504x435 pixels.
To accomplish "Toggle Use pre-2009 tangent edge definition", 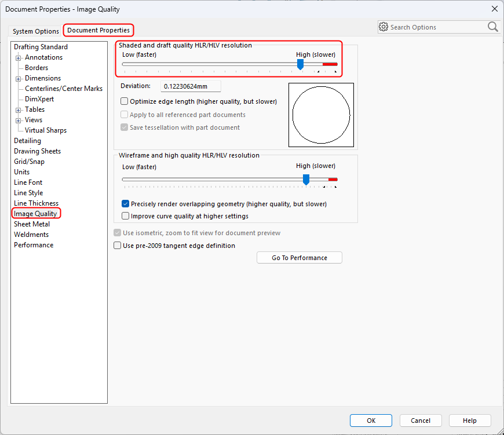I will pyautogui.click(x=118, y=246).
